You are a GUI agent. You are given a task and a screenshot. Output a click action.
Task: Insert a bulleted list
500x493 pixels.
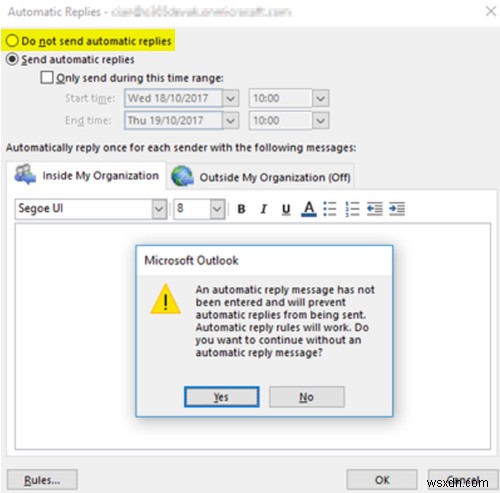[x=330, y=209]
